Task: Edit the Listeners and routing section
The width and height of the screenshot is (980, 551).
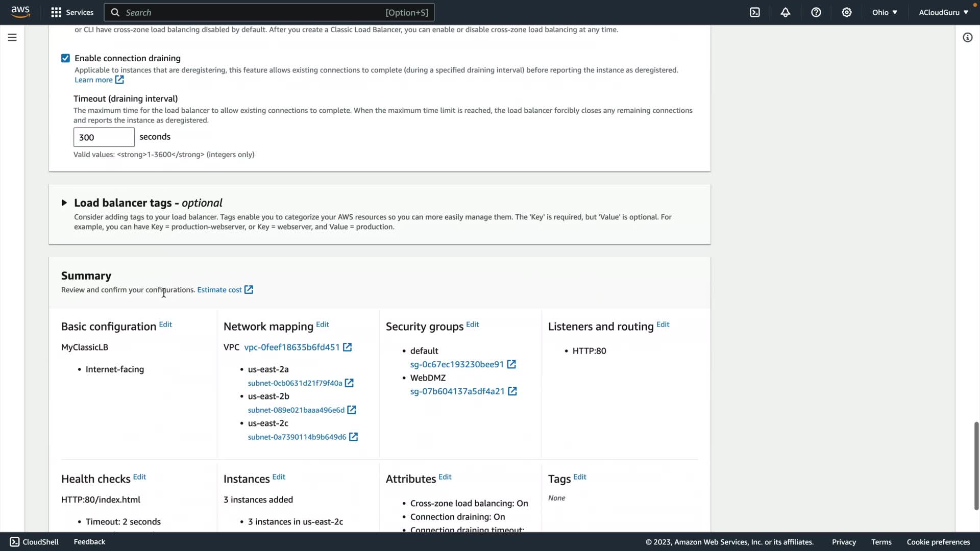Action: pyautogui.click(x=663, y=324)
